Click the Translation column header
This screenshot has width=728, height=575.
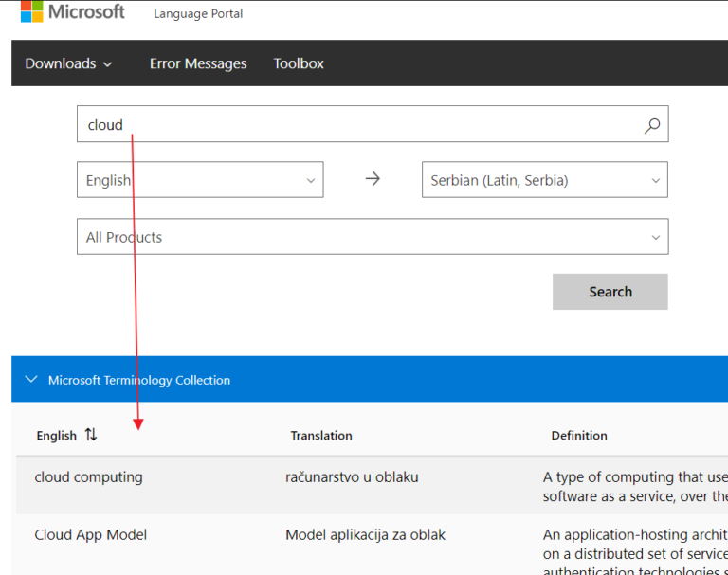pos(321,436)
